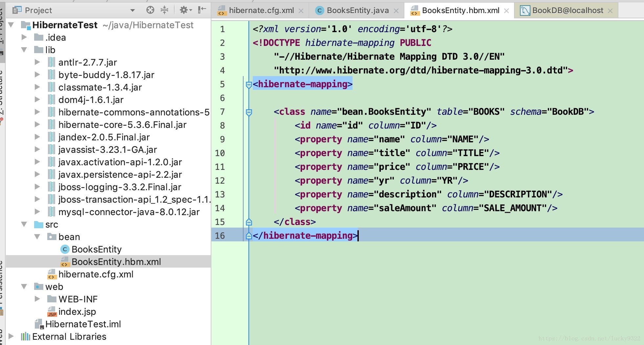
Task: Fold the class tag at line 7
Action: [249, 112]
